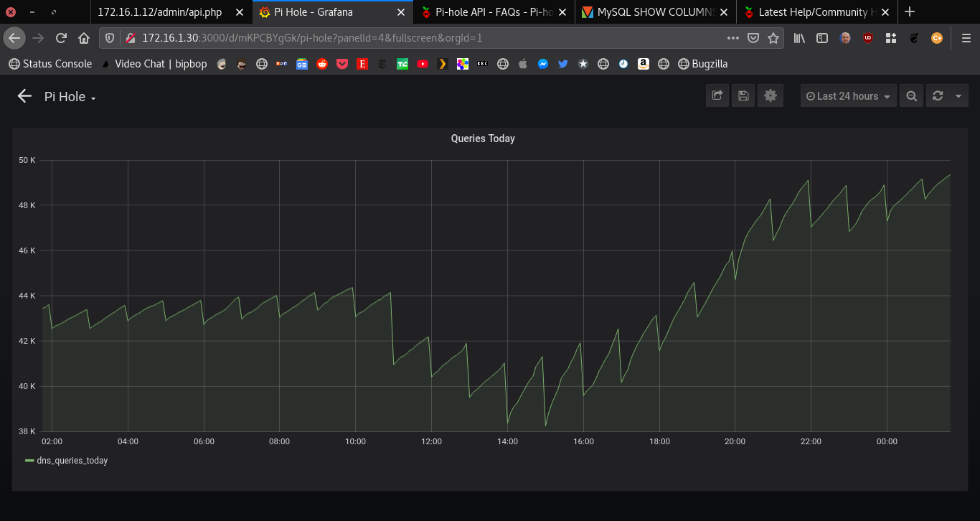Save the current dashboard
Viewport: 980px width, 521px height.
743,95
